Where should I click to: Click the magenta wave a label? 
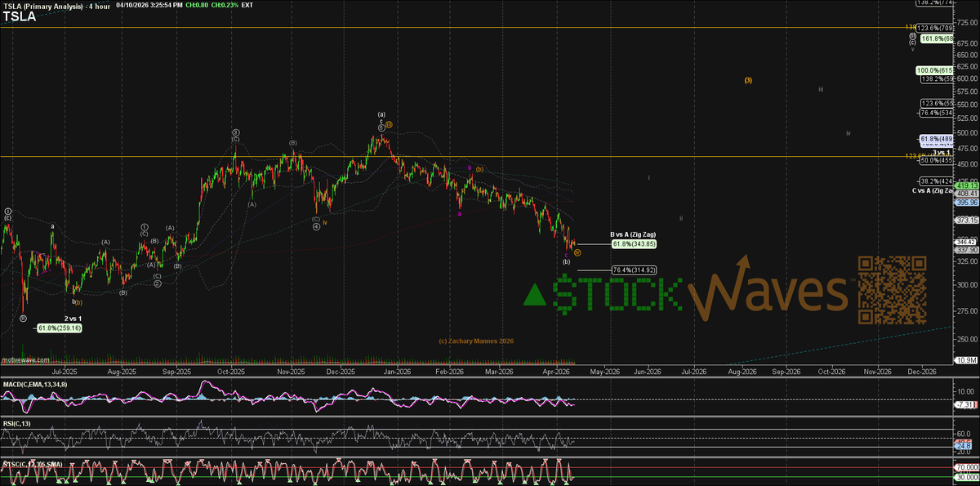(x=459, y=214)
